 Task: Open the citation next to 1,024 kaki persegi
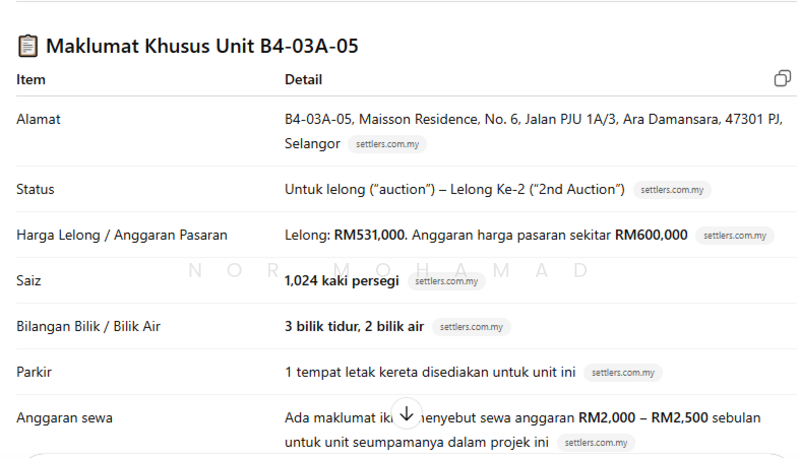tap(445, 282)
